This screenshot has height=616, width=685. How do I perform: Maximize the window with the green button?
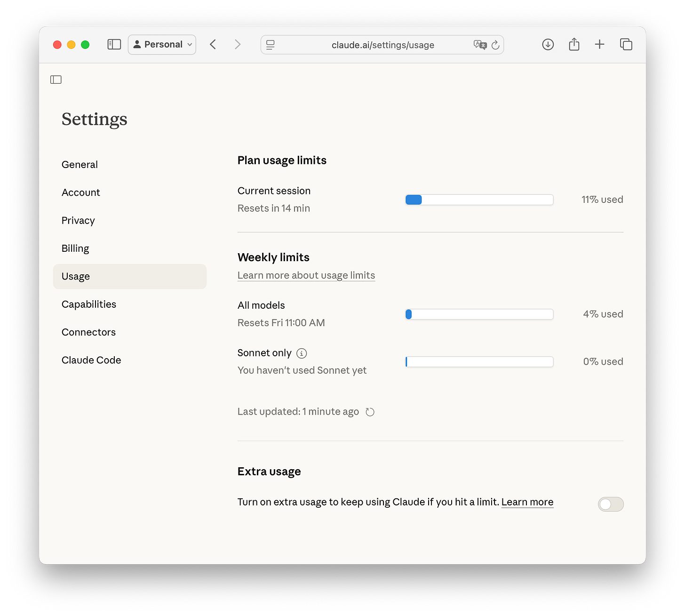(85, 45)
